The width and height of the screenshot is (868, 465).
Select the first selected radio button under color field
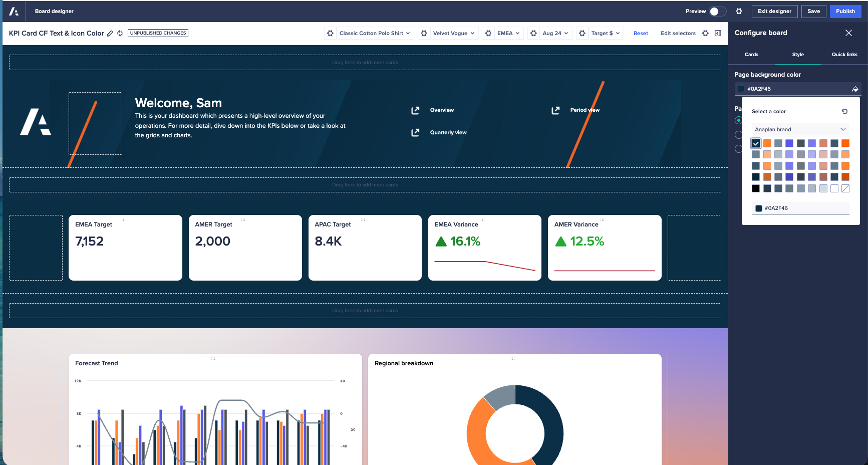pos(738,120)
